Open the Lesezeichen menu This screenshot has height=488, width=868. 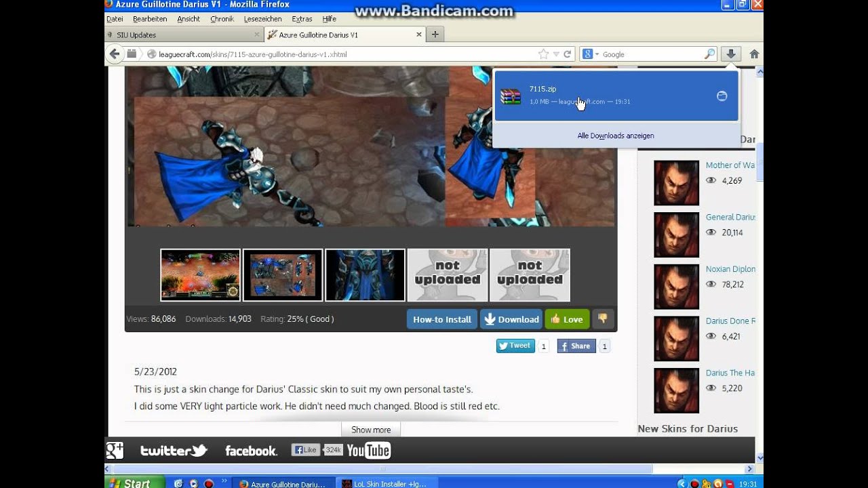[263, 19]
